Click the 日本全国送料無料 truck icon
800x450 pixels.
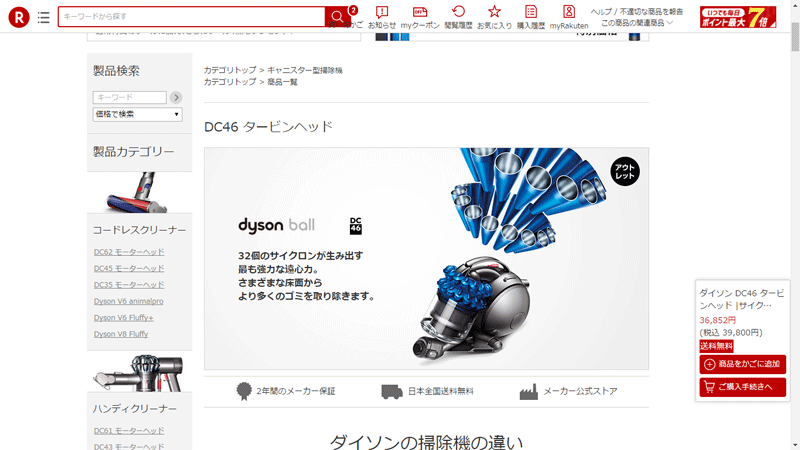tap(391, 391)
